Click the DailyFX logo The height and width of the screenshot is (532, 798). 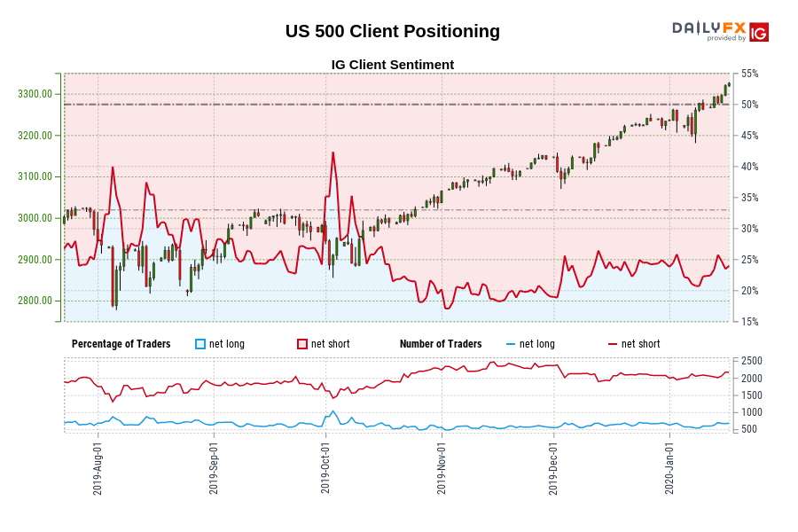pos(709,28)
